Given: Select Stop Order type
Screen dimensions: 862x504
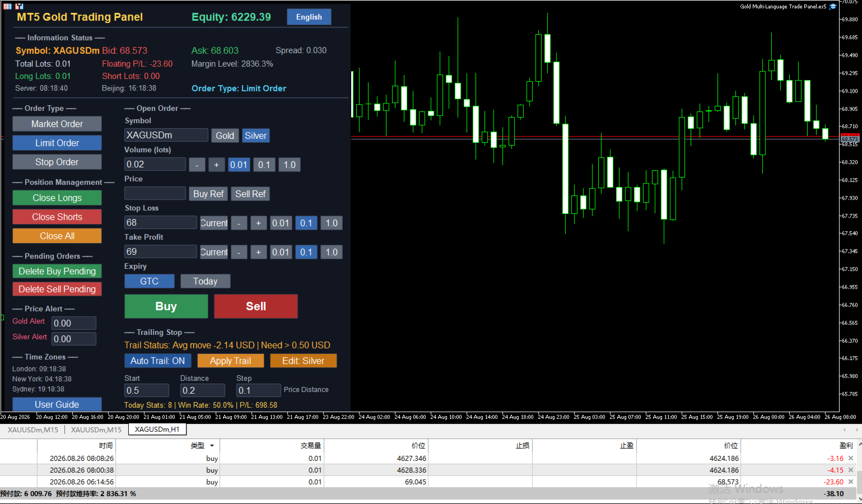Looking at the screenshot, I should [57, 162].
